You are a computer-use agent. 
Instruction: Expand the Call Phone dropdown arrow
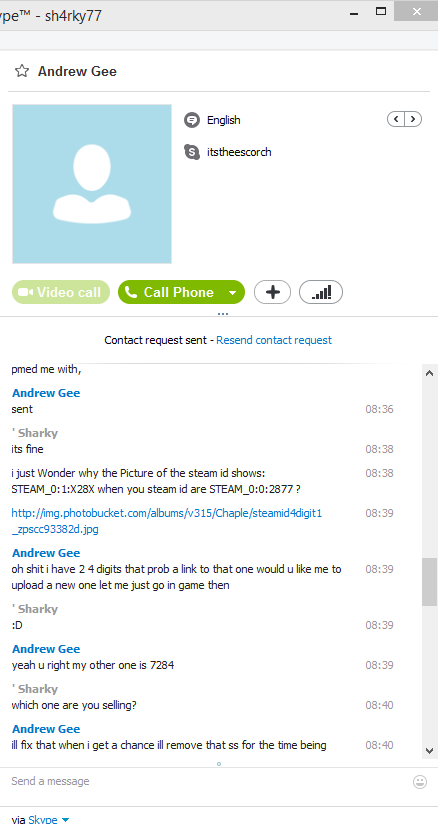(x=232, y=293)
